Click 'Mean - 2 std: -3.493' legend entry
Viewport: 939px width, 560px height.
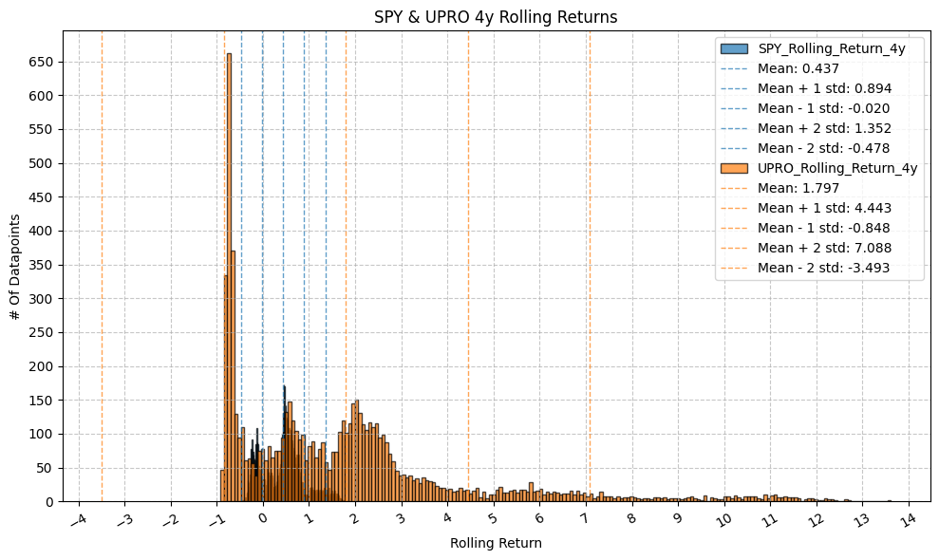click(823, 268)
